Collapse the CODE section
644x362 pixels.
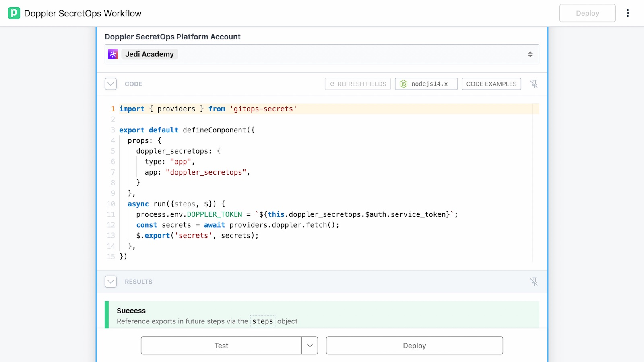pos(111,84)
